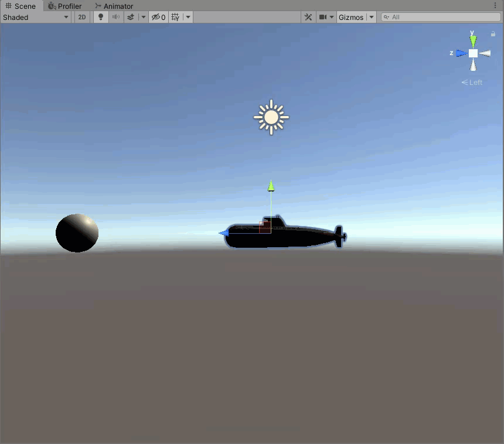Click the green Y-axis move handle arrow
This screenshot has width=504, height=444.
[x=271, y=186]
